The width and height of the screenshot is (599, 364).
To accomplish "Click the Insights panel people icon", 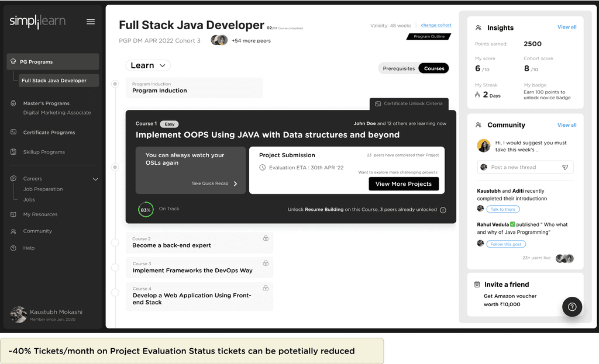I will coord(478,27).
